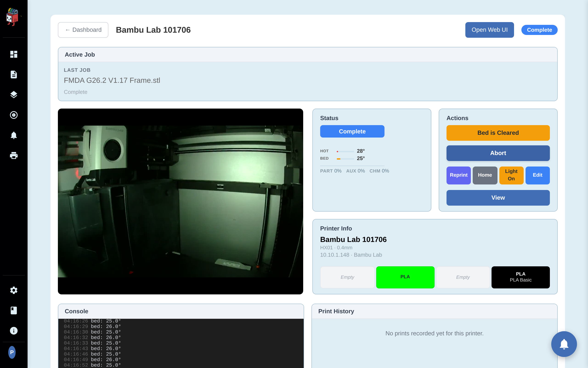Click the View button

pos(498,198)
